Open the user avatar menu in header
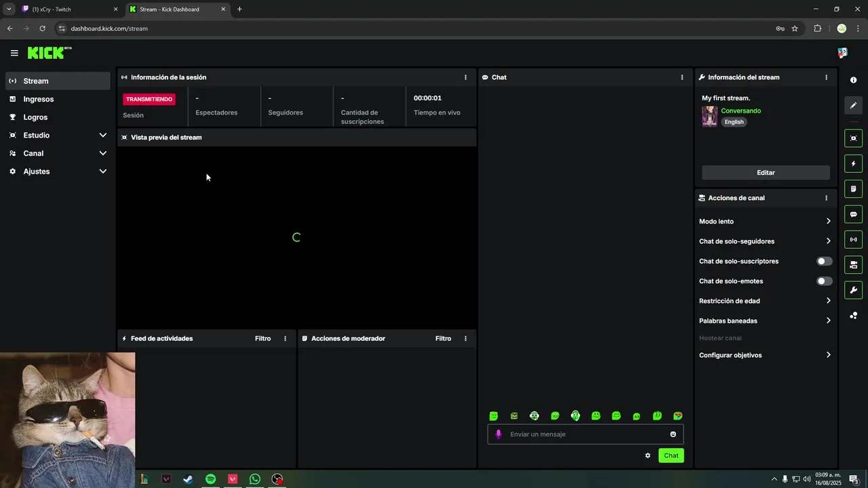This screenshot has height=488, width=868. (842, 53)
